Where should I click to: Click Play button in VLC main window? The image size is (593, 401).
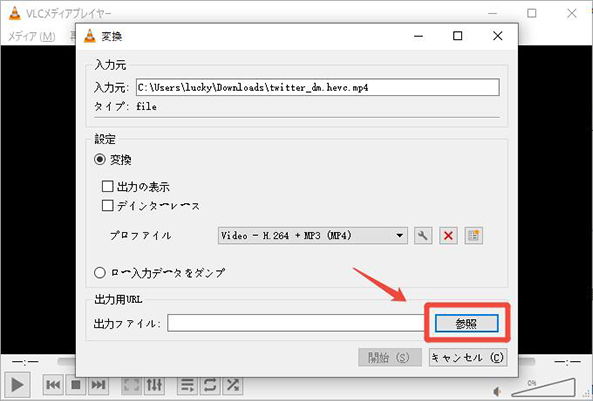pyautogui.click(x=17, y=385)
